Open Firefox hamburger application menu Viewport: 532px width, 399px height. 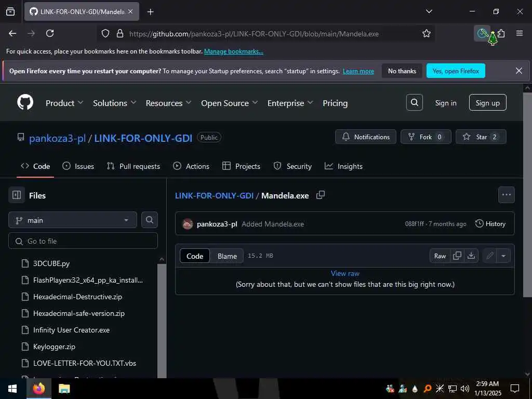(519, 33)
